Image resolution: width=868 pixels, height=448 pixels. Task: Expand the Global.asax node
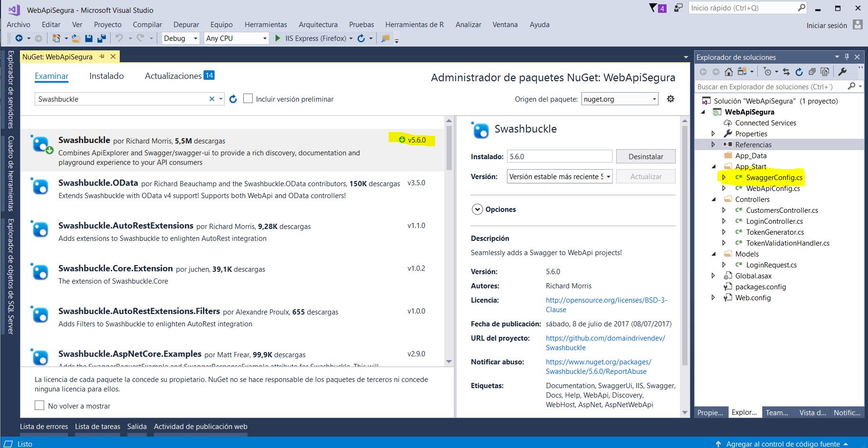(713, 276)
